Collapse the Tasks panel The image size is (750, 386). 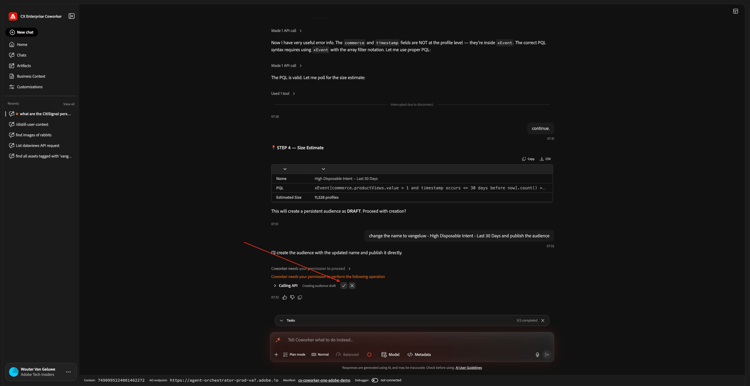pyautogui.click(x=281, y=320)
